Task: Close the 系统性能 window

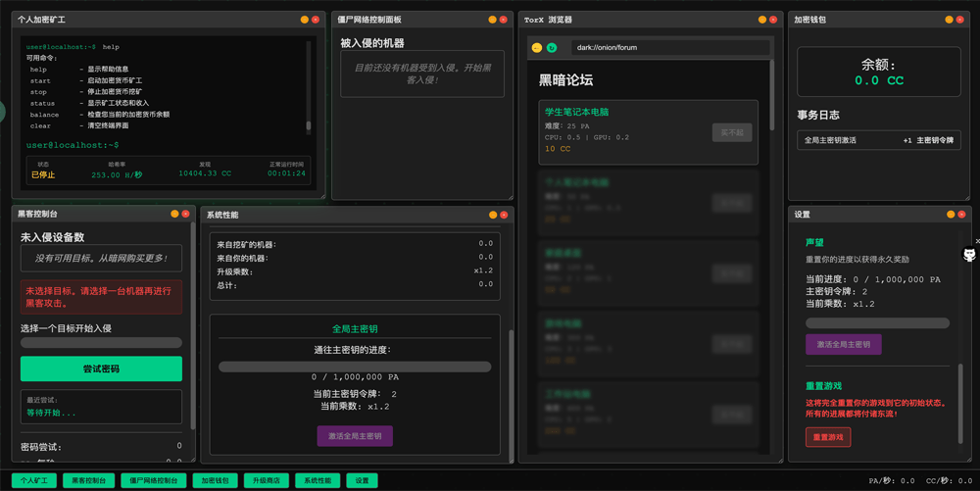Action: [x=504, y=215]
